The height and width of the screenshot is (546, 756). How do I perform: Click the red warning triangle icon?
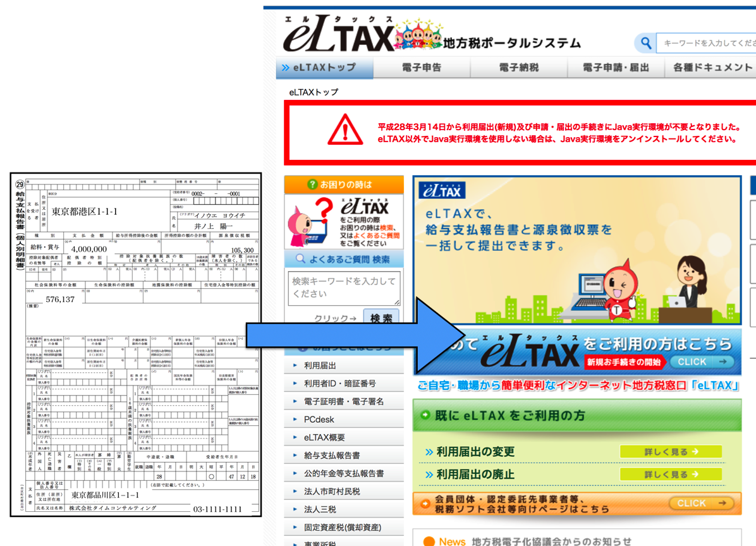pyautogui.click(x=344, y=130)
